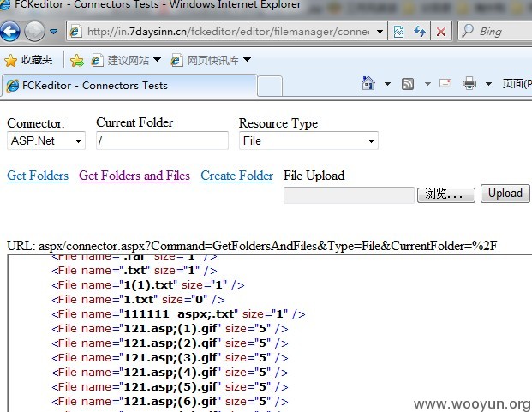The width and height of the screenshot is (532, 412).
Task: Select the ".txt" file entry
Action: click(x=134, y=271)
